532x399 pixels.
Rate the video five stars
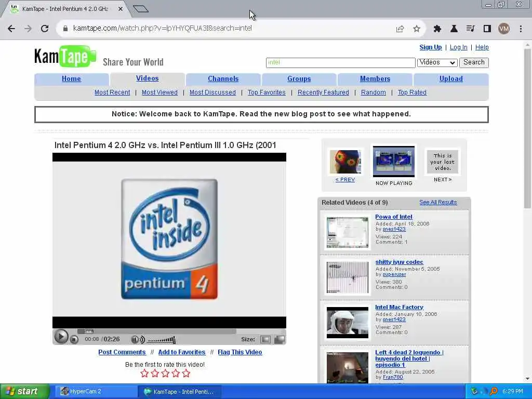pyautogui.click(x=187, y=374)
